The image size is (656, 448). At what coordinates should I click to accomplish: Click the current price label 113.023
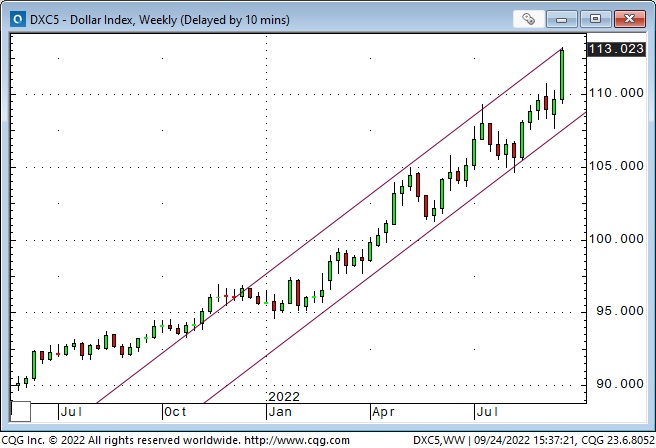click(x=616, y=49)
